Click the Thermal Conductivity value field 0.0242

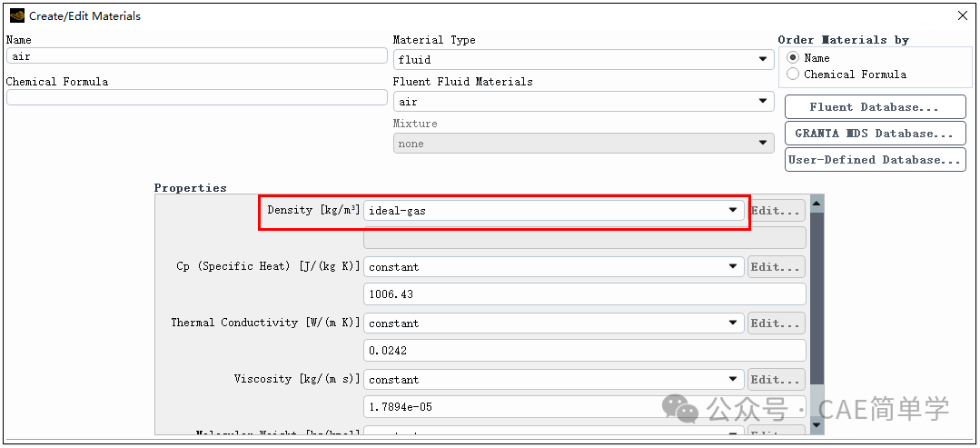click(x=584, y=351)
